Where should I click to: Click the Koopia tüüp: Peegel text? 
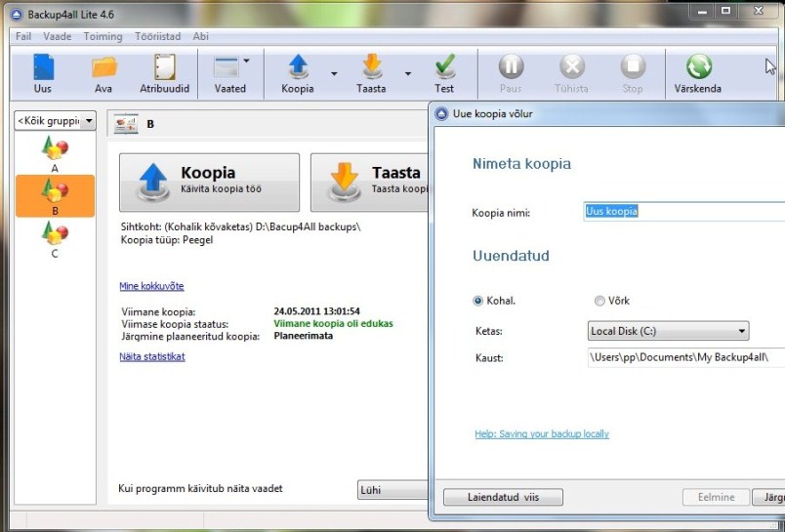167,240
